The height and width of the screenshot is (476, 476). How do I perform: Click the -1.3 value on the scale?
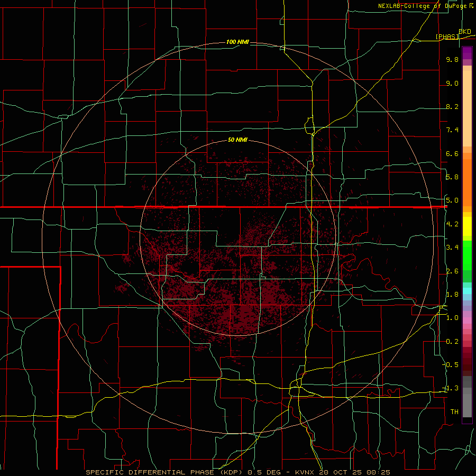pyautogui.click(x=451, y=388)
